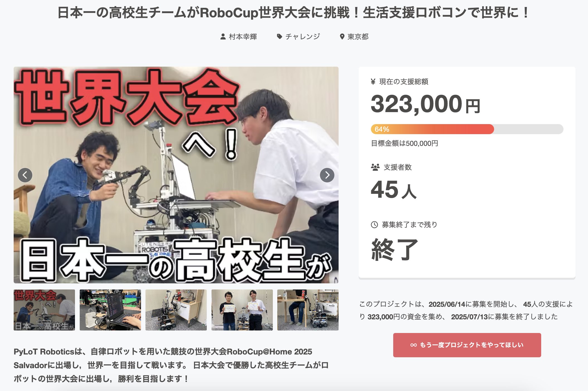
Task: Click the yen icon beside 現在の支援総額
Action: 373,82
